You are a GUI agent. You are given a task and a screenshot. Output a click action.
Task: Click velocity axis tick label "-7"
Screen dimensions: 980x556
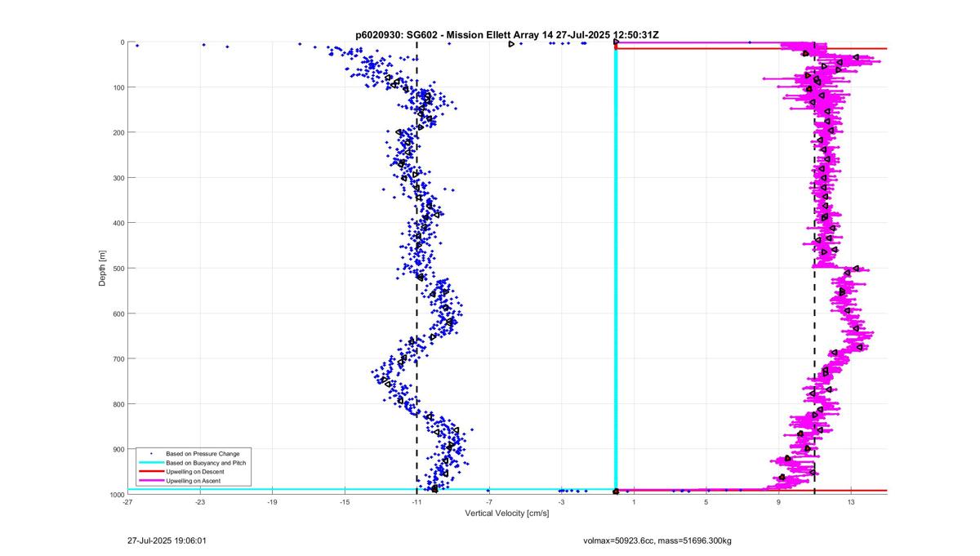tap(488, 503)
